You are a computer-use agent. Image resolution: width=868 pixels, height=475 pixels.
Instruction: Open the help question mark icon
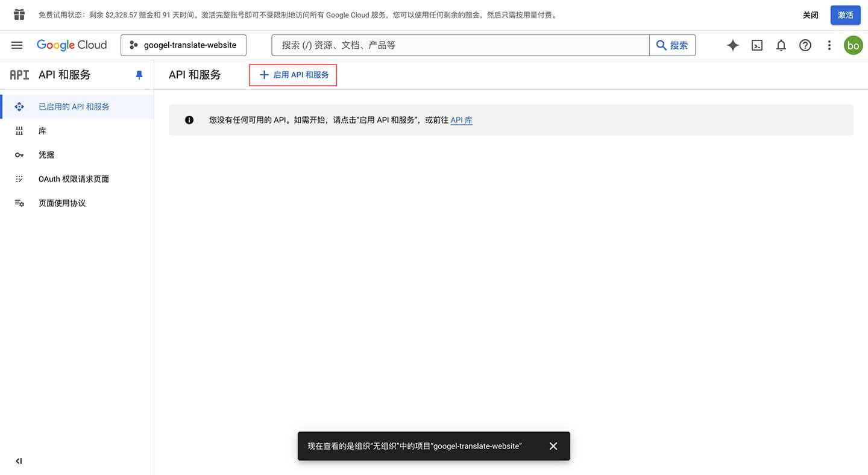point(805,45)
